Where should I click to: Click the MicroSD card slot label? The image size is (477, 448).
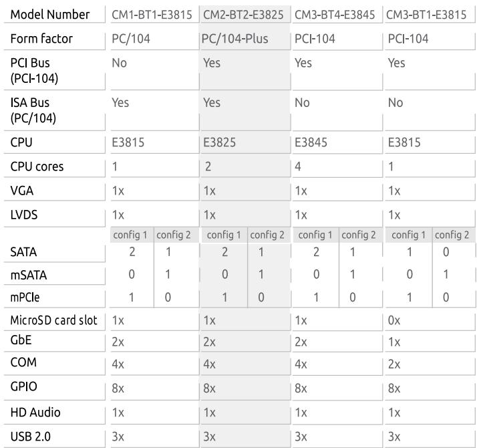tap(53, 320)
